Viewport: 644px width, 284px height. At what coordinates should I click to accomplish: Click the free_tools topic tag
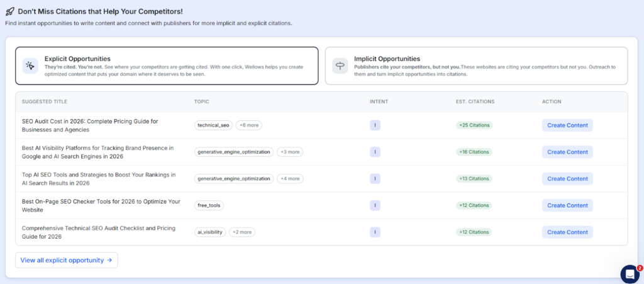pos(209,205)
